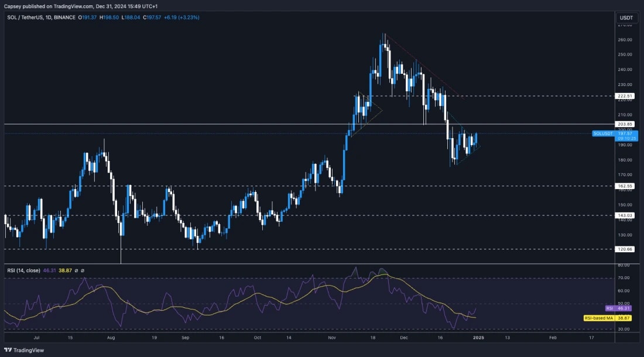644x357 pixels.
Task: Hide the RSI indicator from its legend
Action: coord(76,270)
